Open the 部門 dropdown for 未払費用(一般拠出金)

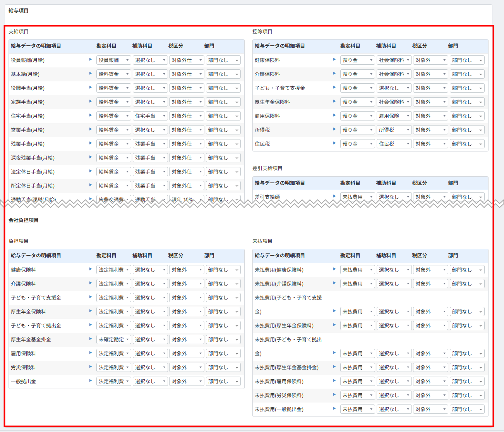click(467, 409)
